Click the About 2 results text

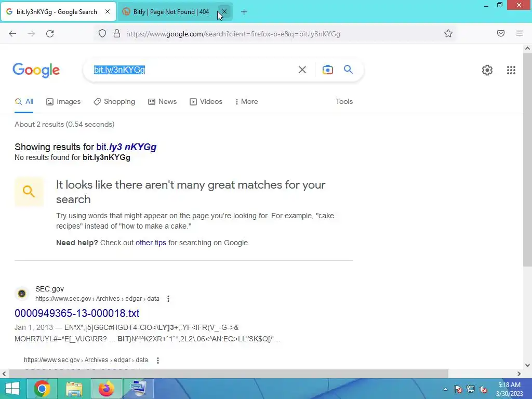coord(64,125)
